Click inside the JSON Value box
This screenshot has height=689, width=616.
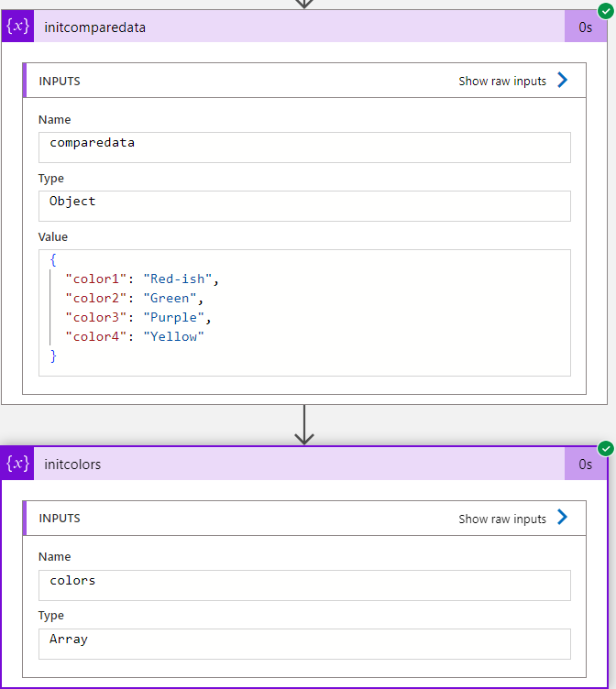(304, 312)
